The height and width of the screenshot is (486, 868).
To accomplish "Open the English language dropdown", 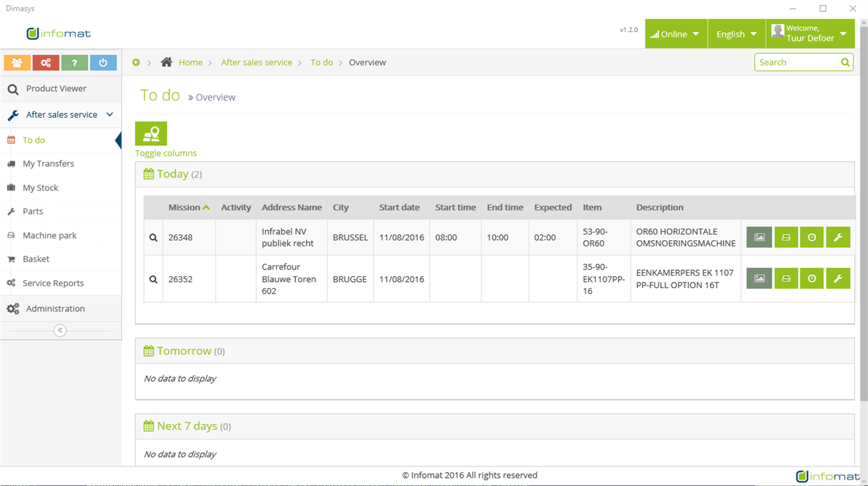I will pyautogui.click(x=736, y=34).
